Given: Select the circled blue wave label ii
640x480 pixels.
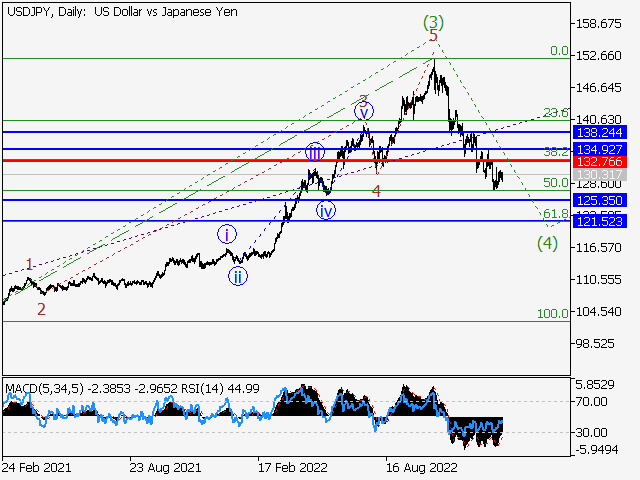Looking at the screenshot, I should coord(238,276).
